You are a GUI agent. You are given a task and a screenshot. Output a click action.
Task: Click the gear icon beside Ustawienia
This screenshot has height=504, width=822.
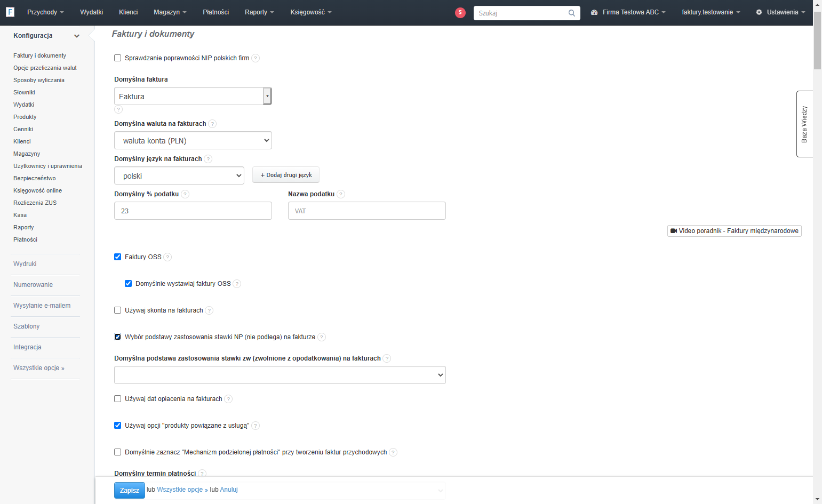tap(759, 12)
